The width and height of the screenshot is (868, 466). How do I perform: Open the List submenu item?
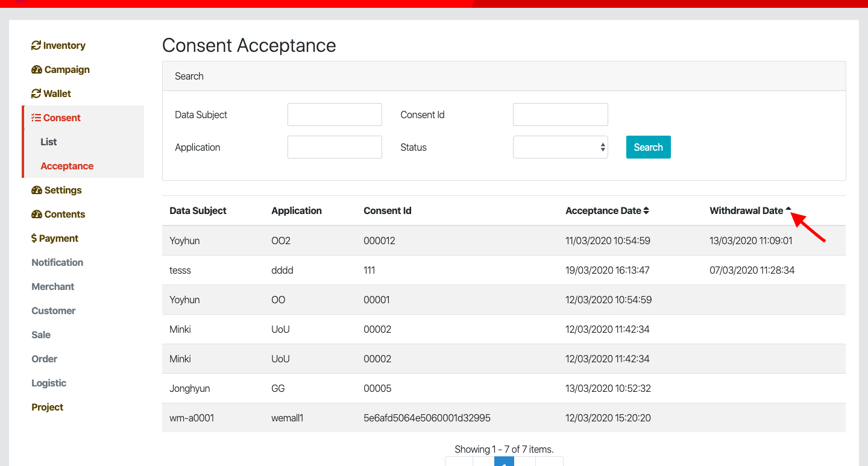[x=49, y=142]
